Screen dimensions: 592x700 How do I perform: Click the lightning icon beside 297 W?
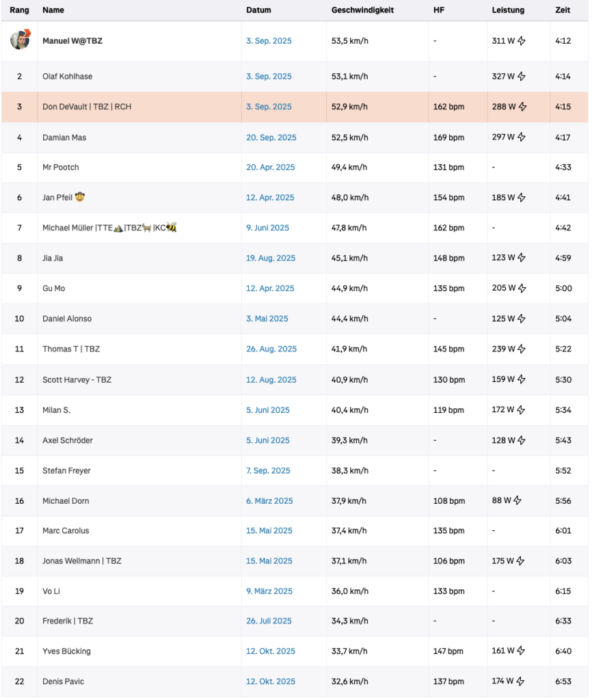point(522,137)
